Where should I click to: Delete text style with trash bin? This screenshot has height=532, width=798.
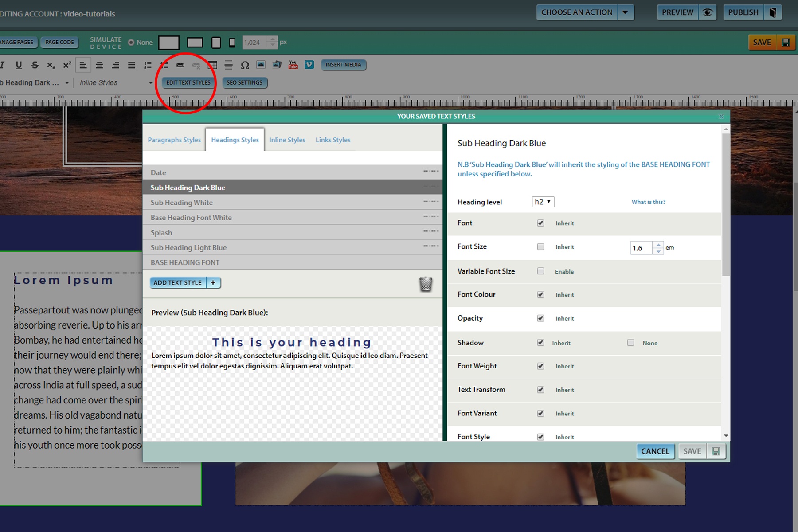(426, 284)
